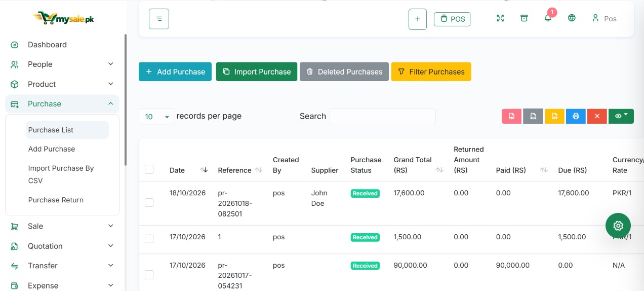Export table as CSV icon
Image resolution: width=644 pixels, height=291 pixels.
[554, 116]
